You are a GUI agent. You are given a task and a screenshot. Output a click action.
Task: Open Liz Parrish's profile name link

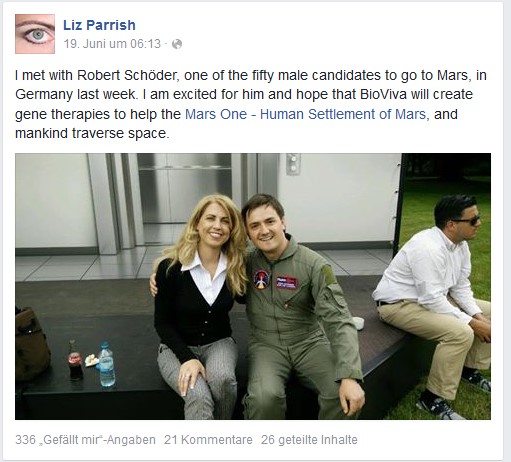click(99, 25)
